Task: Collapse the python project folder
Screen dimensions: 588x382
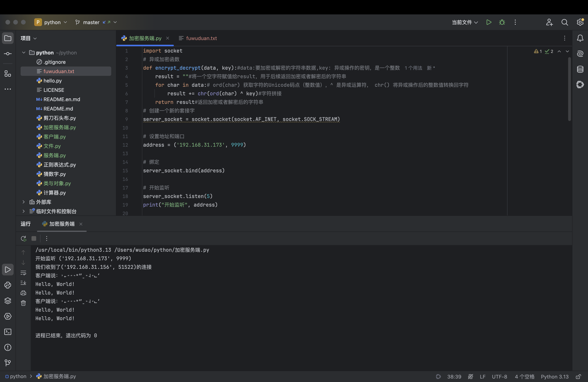Action: [24, 53]
